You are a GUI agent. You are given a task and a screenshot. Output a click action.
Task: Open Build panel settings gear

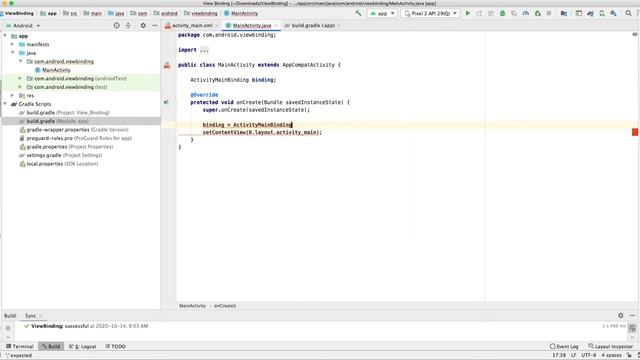coord(620,316)
